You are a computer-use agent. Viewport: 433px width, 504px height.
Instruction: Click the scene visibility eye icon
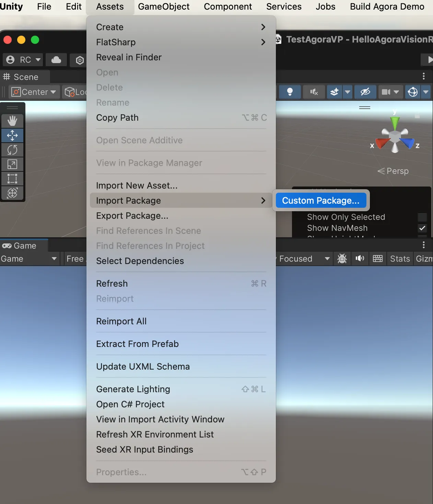pos(365,92)
